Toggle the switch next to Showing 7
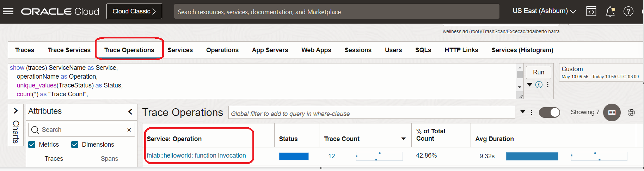The image size is (644, 171). (550, 112)
